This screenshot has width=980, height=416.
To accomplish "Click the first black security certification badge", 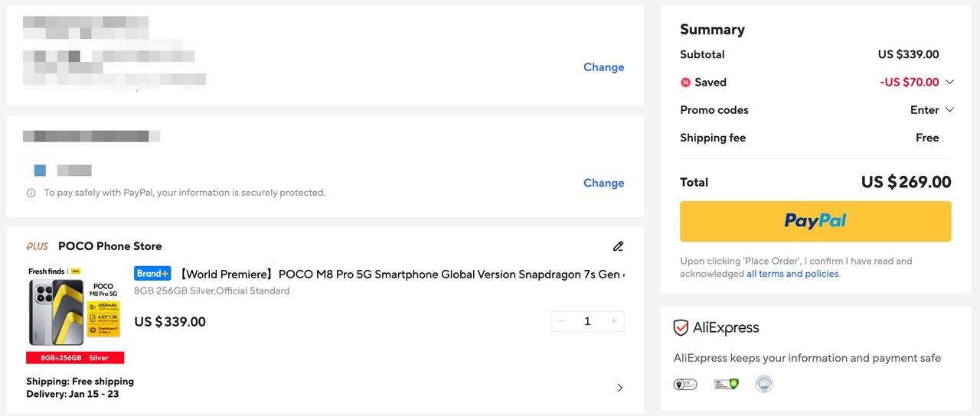I will tap(684, 384).
